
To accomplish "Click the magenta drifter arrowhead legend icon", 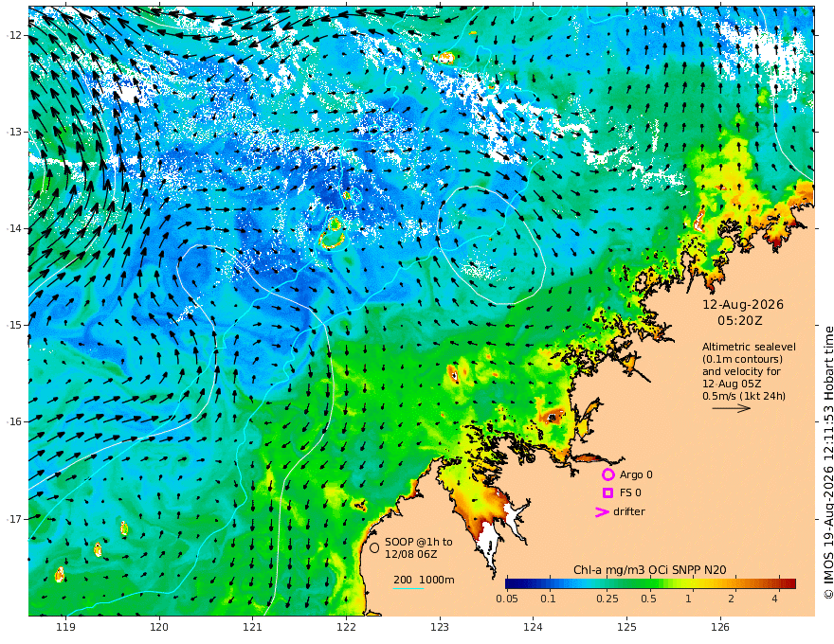I will [x=602, y=511].
